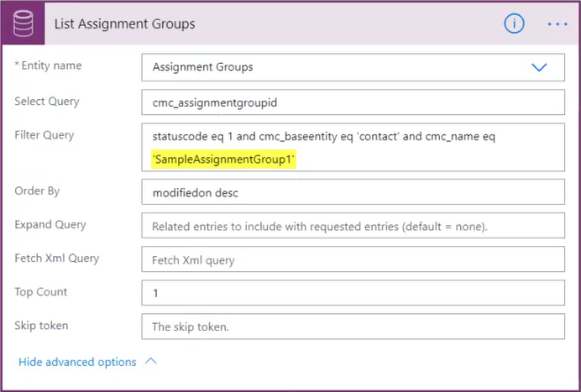Hide advanced options via the link

point(77,362)
